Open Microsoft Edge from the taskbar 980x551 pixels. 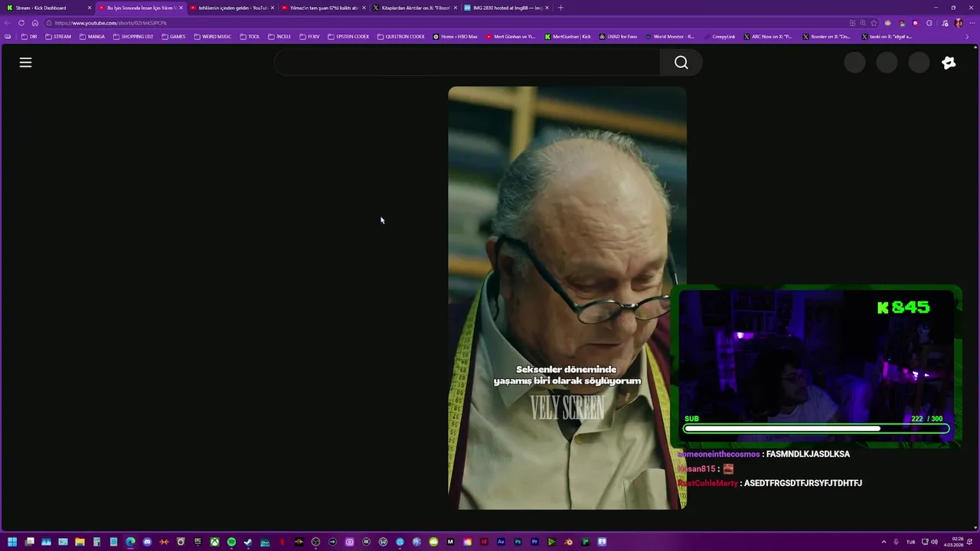point(130,542)
